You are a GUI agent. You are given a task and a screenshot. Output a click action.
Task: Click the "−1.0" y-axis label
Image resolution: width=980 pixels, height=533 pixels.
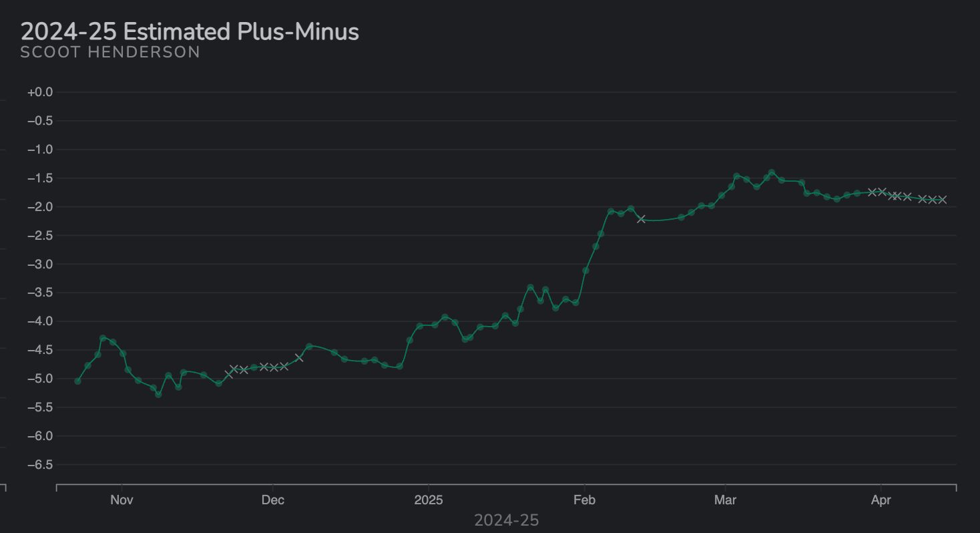point(39,150)
